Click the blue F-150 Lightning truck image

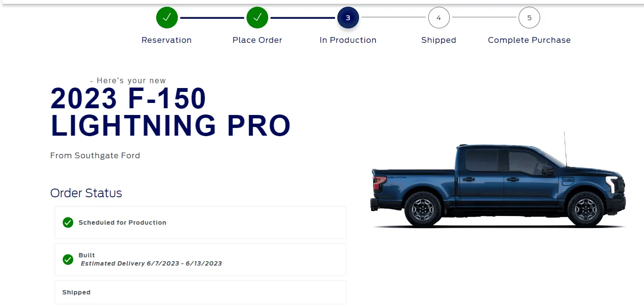point(498,182)
